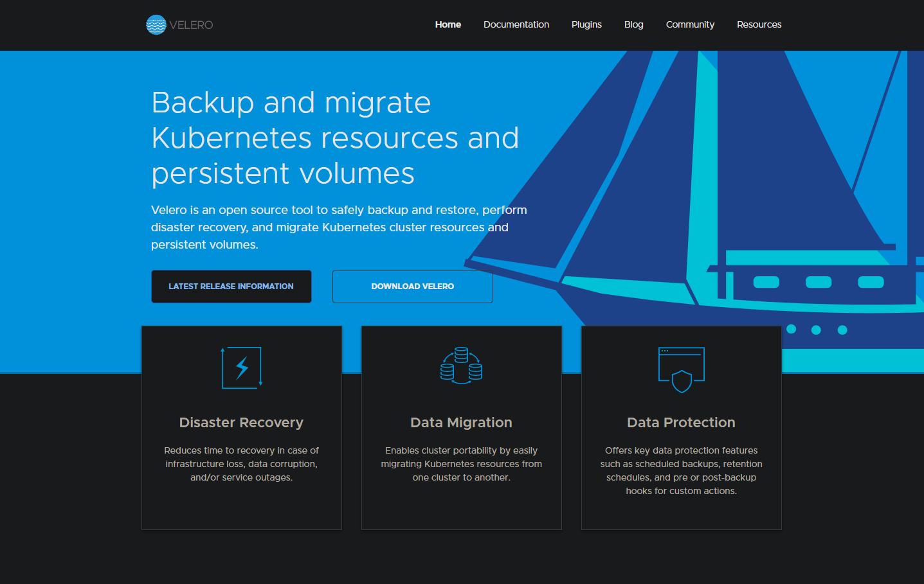Screen dimensions: 924x584
Task: Open the Home menu item
Action: [448, 24]
